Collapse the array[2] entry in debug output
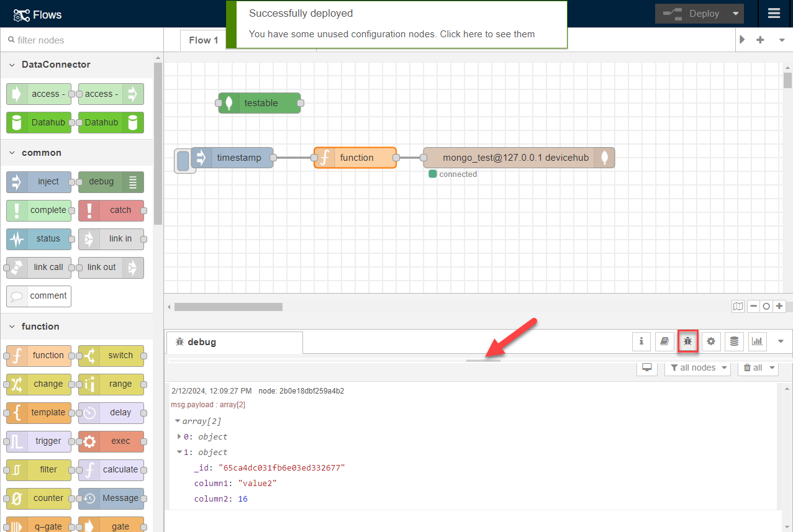 [178, 421]
